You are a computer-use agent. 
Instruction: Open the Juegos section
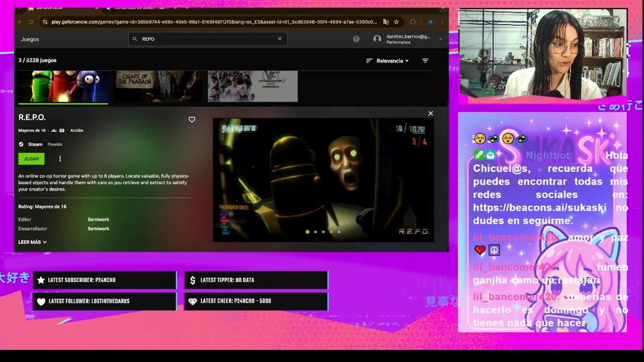point(30,39)
